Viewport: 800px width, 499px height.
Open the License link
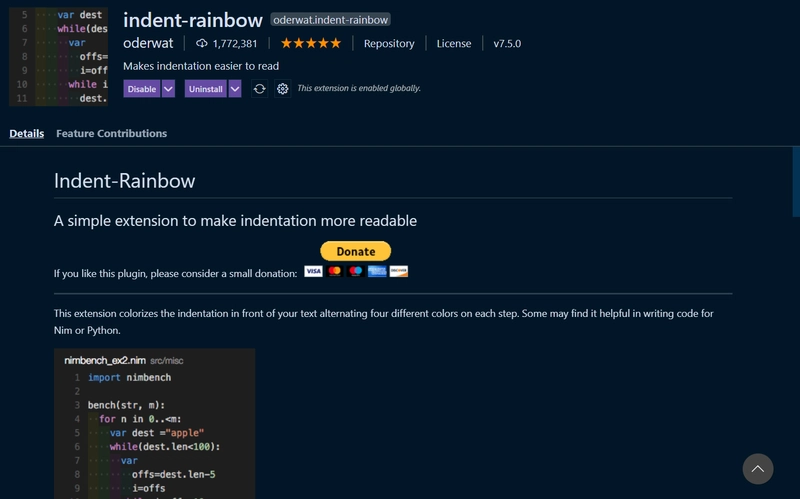454,43
